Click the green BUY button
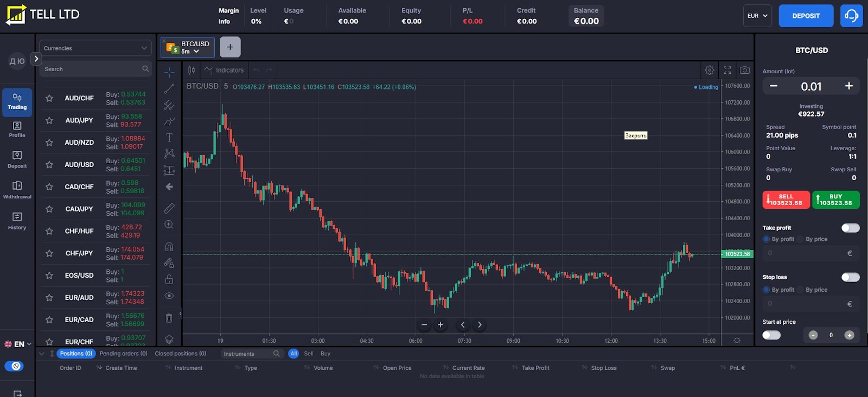Screen dimensions: 868x397 coord(835,200)
